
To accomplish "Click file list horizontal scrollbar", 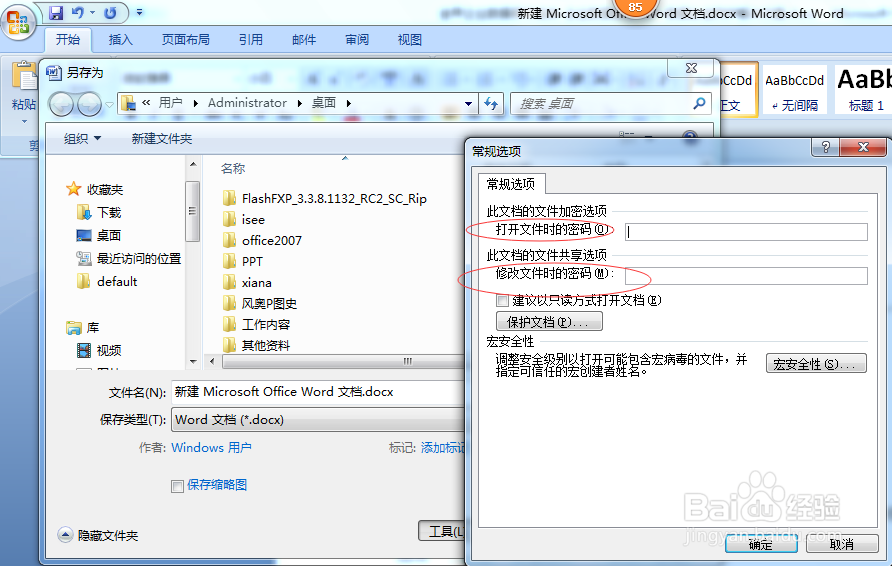I will (x=341, y=361).
